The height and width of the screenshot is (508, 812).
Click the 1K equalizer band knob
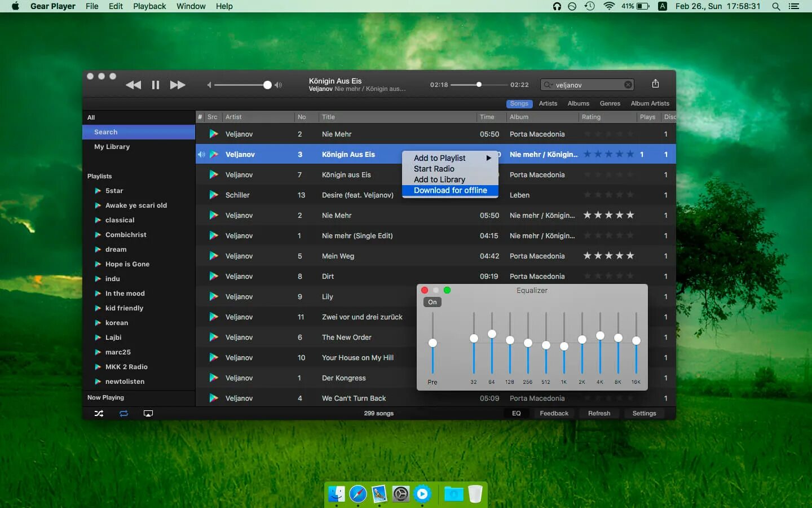tap(564, 346)
